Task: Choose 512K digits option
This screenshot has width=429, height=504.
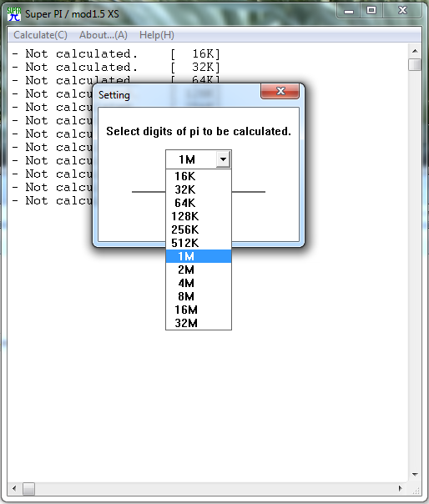Action: pos(199,243)
